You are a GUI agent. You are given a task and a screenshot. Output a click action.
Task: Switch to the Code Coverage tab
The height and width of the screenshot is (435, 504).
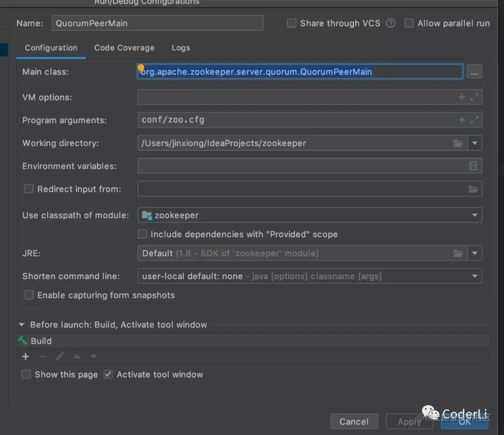coord(125,48)
